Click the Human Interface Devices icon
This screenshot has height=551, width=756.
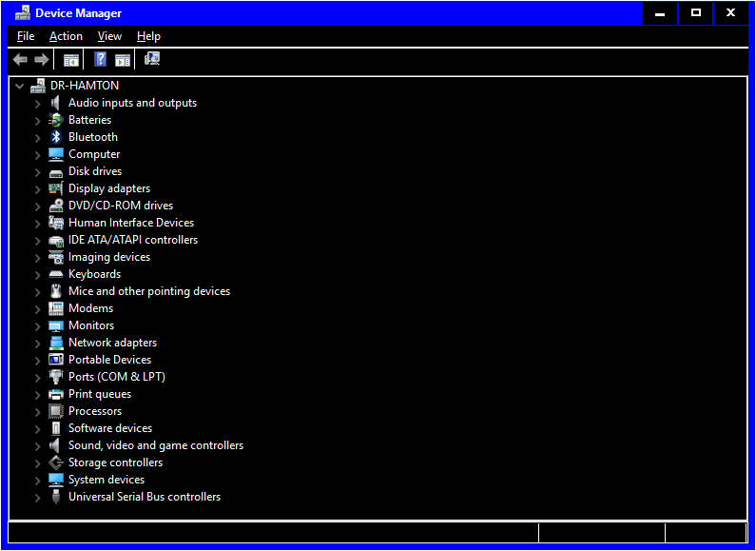pyautogui.click(x=56, y=223)
